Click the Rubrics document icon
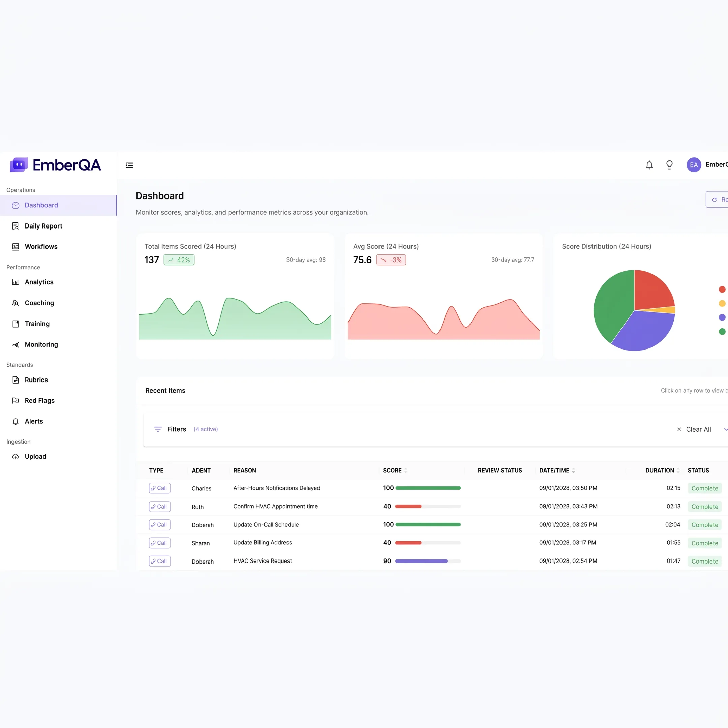 (16, 380)
